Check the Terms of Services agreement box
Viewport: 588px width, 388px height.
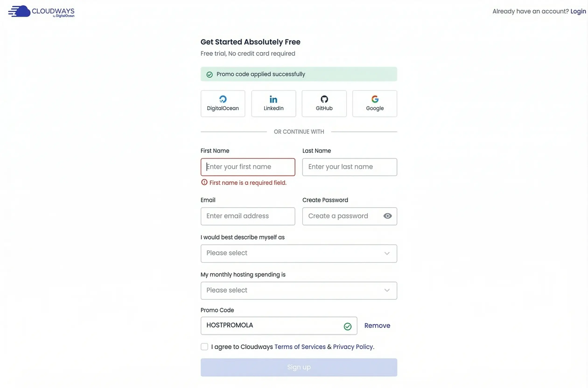point(204,347)
